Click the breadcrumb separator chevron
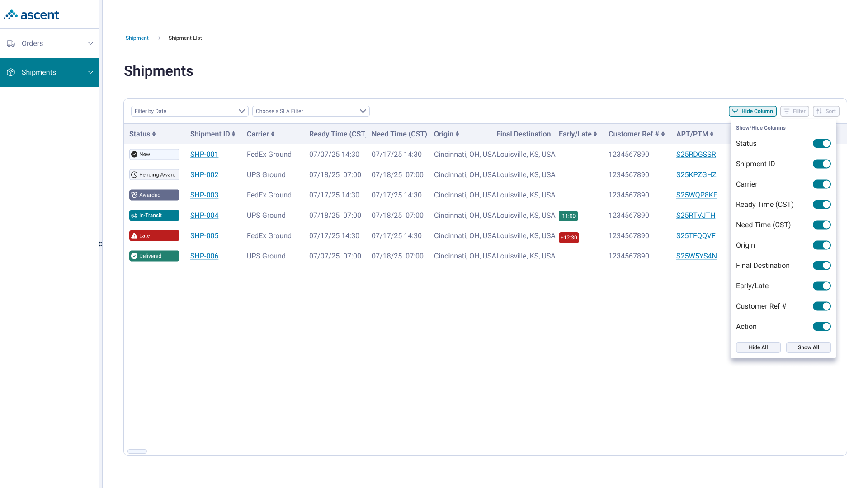 pos(159,38)
